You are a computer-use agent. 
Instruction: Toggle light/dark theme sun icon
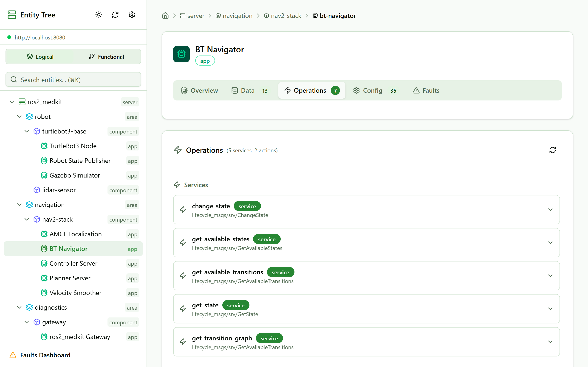[99, 15]
